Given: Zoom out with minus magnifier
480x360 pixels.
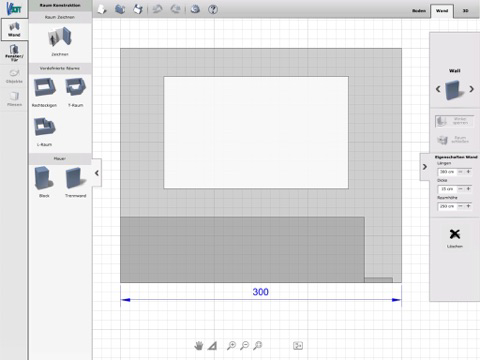Looking at the screenshot, I should pos(244,346).
